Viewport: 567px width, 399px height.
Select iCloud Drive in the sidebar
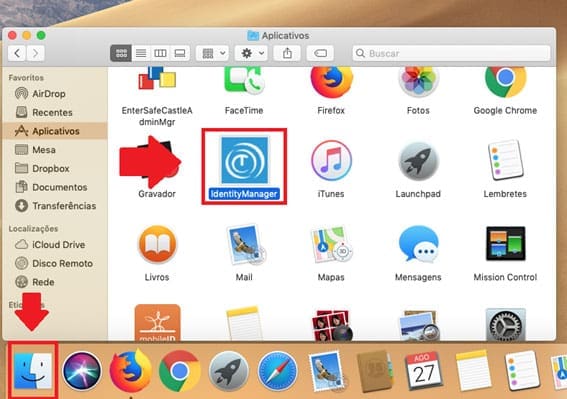click(55, 245)
